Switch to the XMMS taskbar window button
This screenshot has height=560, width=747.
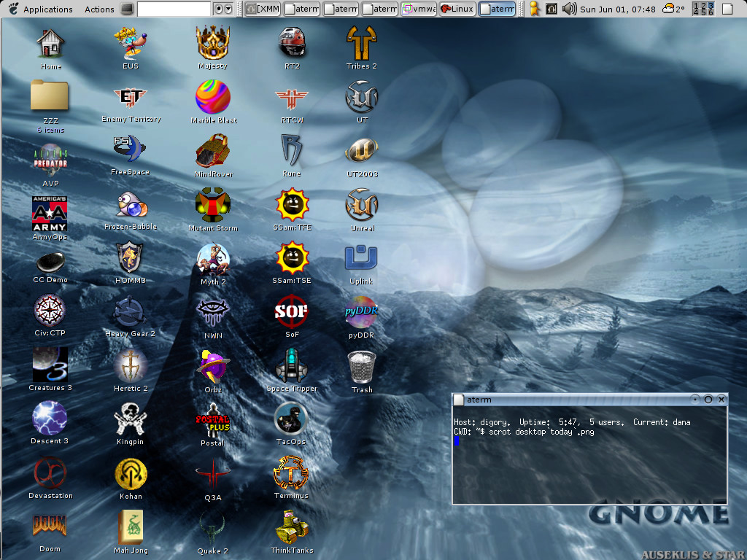point(263,9)
